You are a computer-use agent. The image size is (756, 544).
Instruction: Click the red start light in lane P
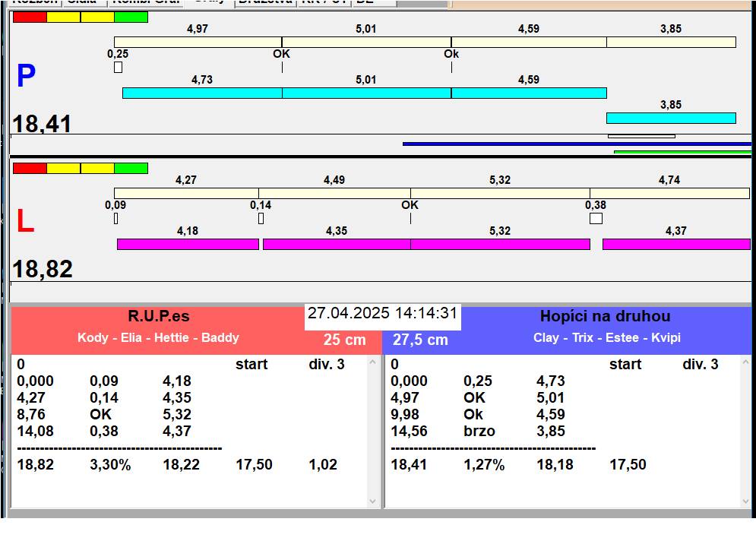point(30,17)
